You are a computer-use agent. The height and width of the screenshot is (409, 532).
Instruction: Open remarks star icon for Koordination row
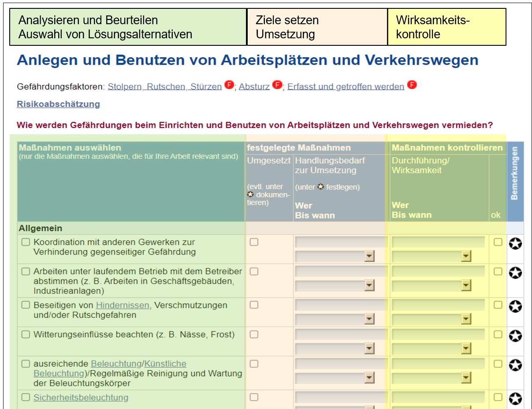515,244
